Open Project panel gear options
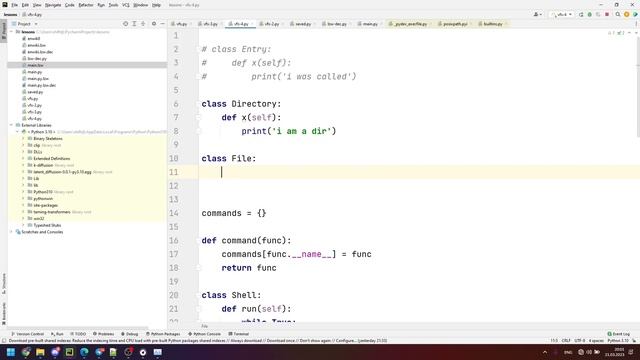The height and width of the screenshot is (360, 640). (154, 24)
